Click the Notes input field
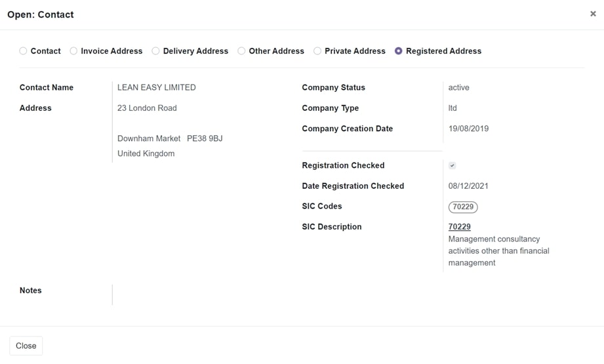 (x=349, y=295)
